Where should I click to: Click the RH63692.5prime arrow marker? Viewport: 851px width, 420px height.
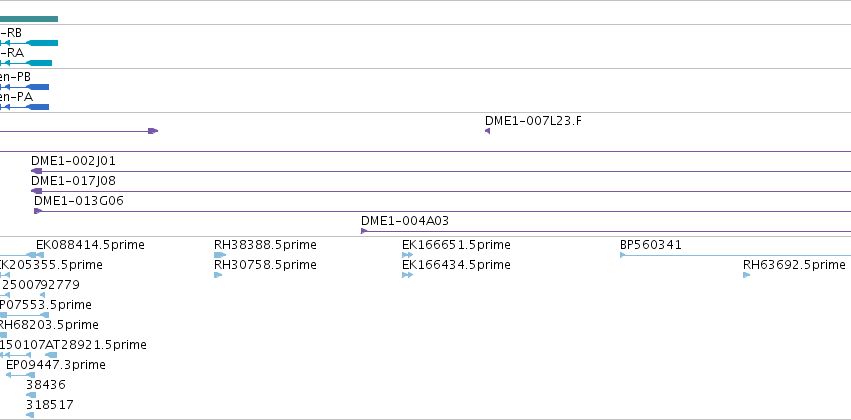point(747,275)
